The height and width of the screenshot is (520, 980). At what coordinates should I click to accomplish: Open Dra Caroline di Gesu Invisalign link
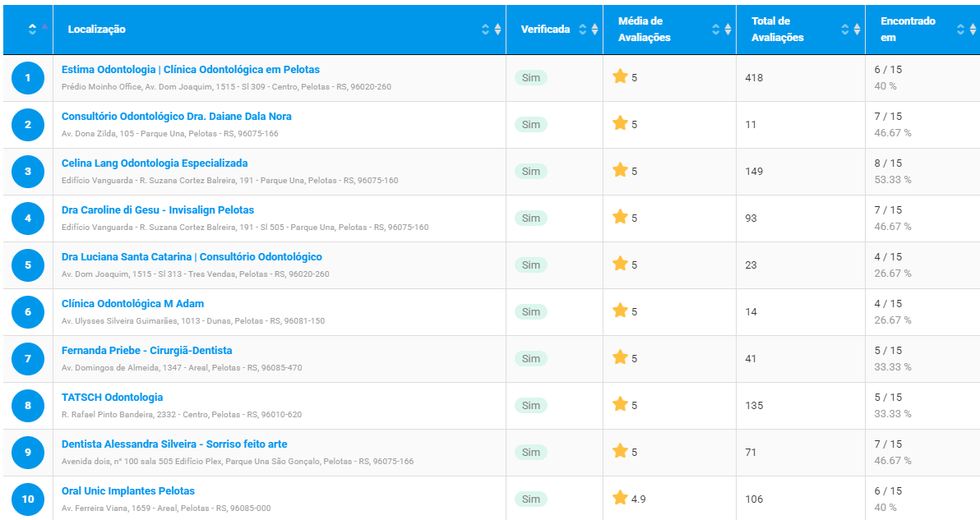point(158,209)
